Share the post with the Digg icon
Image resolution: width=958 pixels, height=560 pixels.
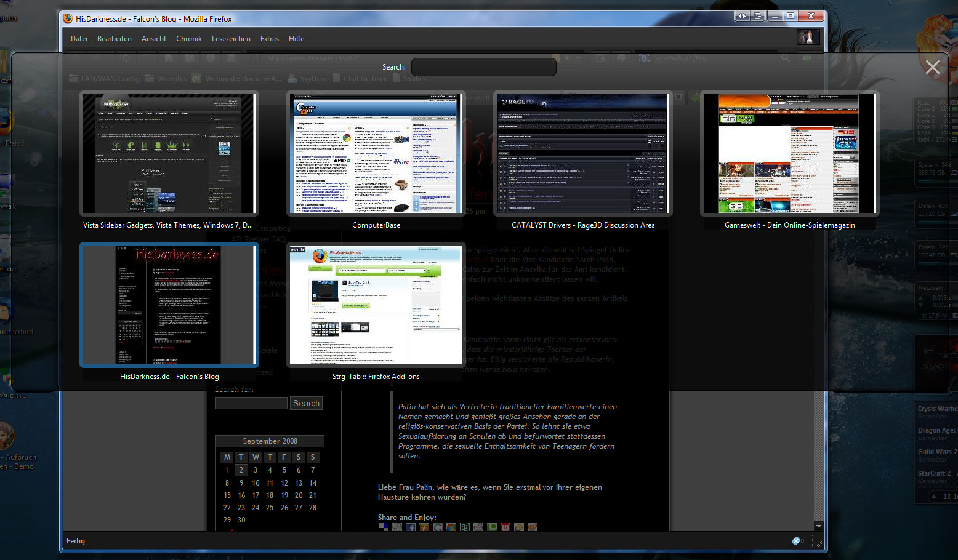click(396, 527)
